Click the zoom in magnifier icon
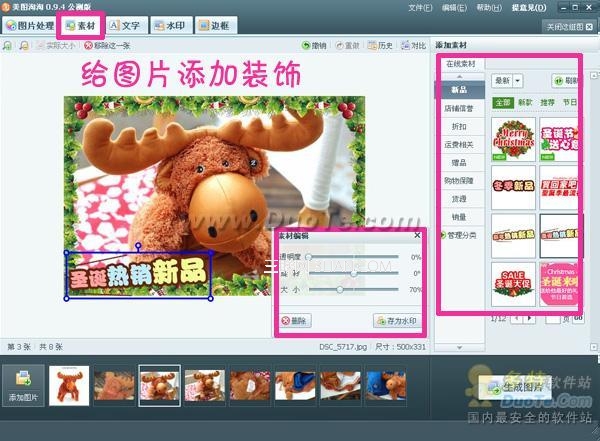Image resolution: width=600 pixels, height=441 pixels. click(x=7, y=46)
